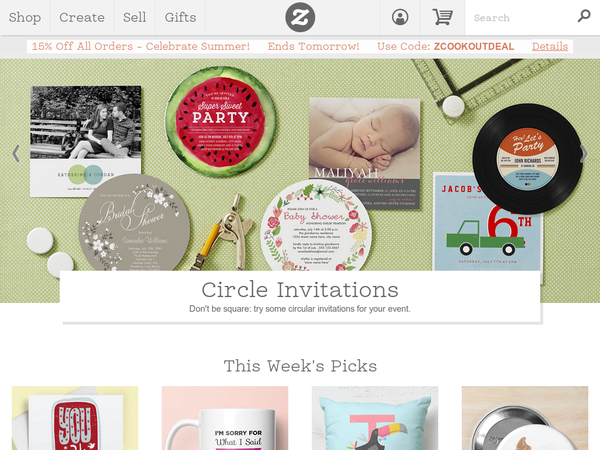The height and width of the screenshot is (450, 600).
Task: Open the Circle Invitations banner title
Action: (300, 290)
